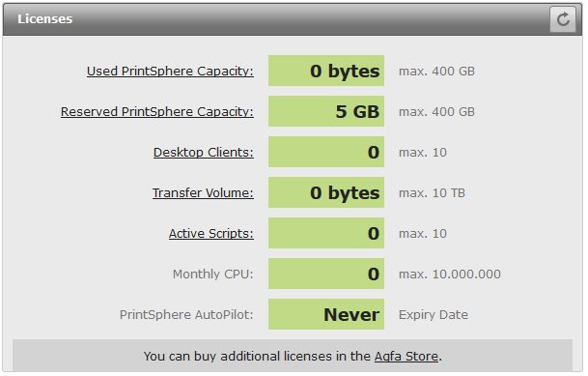Open the Transfer Volume link
588x376 pixels.
pyautogui.click(x=203, y=192)
